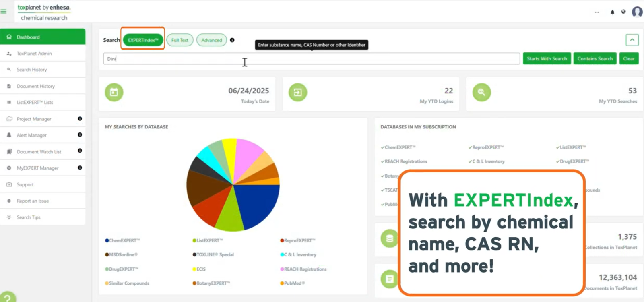The width and height of the screenshot is (644, 302).
Task: Switch to Advanced search mode
Action: 211,40
